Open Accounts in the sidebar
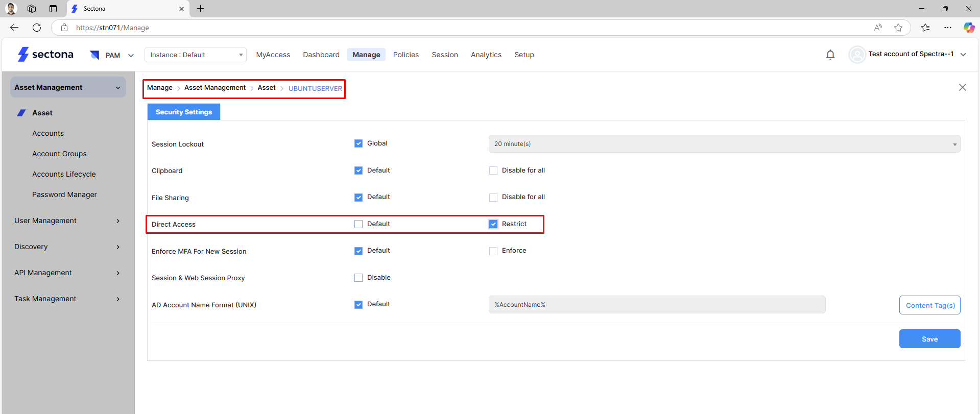Viewport: 980px width, 414px height. point(48,133)
